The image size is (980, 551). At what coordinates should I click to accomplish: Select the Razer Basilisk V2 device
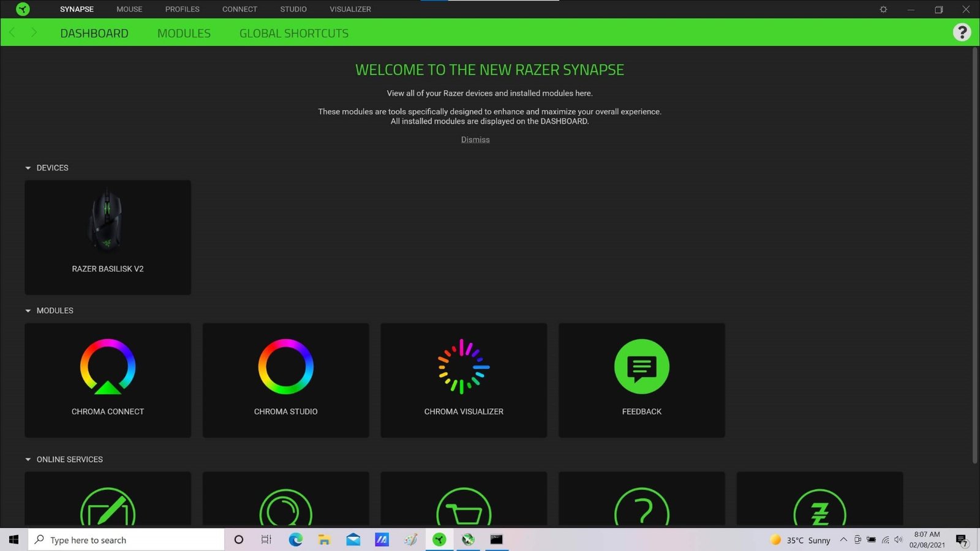[108, 238]
